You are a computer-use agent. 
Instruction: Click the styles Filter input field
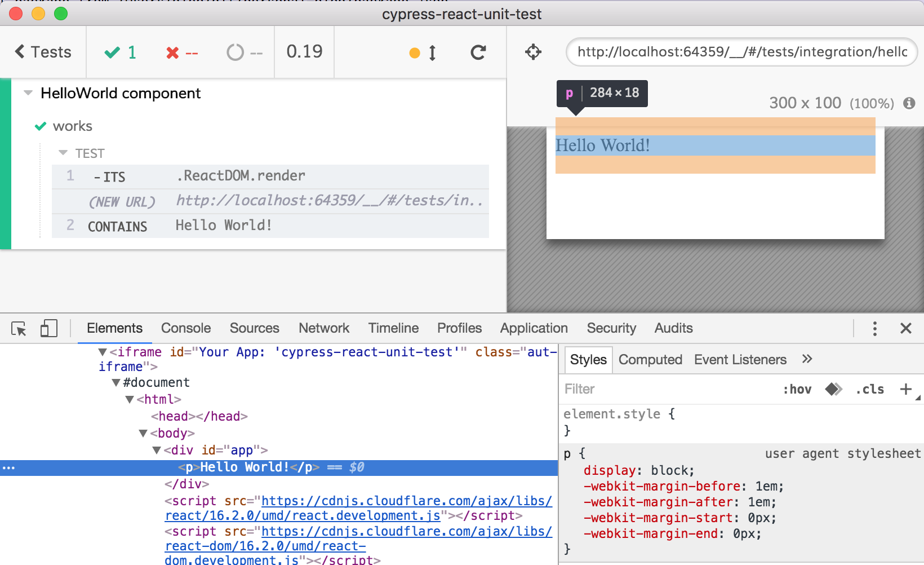pyautogui.click(x=668, y=389)
